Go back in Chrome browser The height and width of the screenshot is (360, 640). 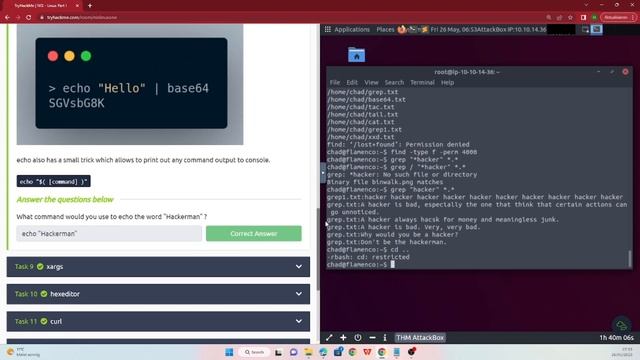[x=7, y=18]
